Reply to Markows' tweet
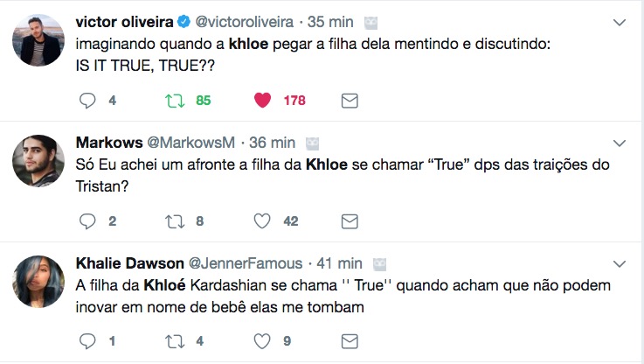The height and width of the screenshot is (364, 644). (x=87, y=221)
